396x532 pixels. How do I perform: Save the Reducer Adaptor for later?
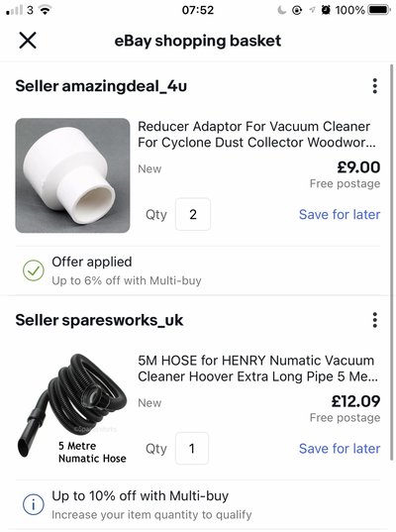coord(340,214)
